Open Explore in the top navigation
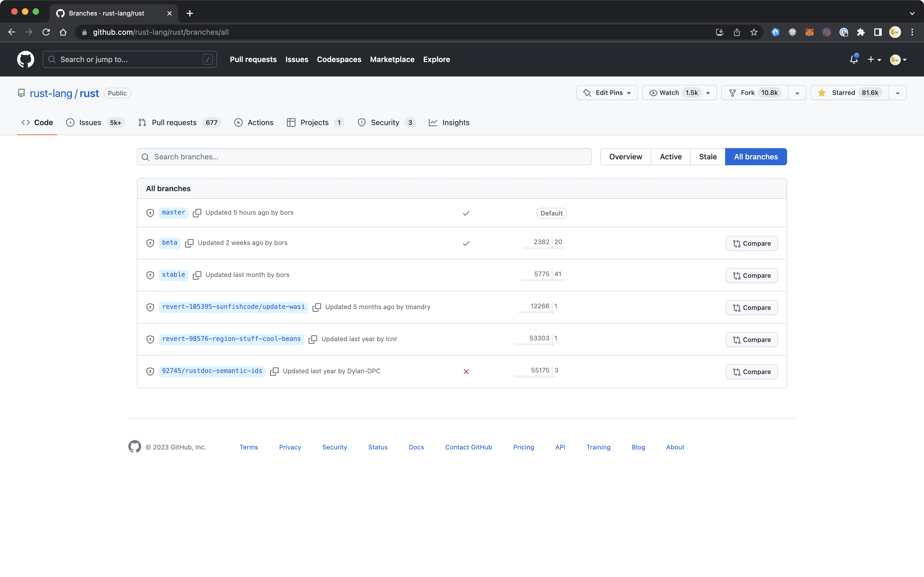 436,60
